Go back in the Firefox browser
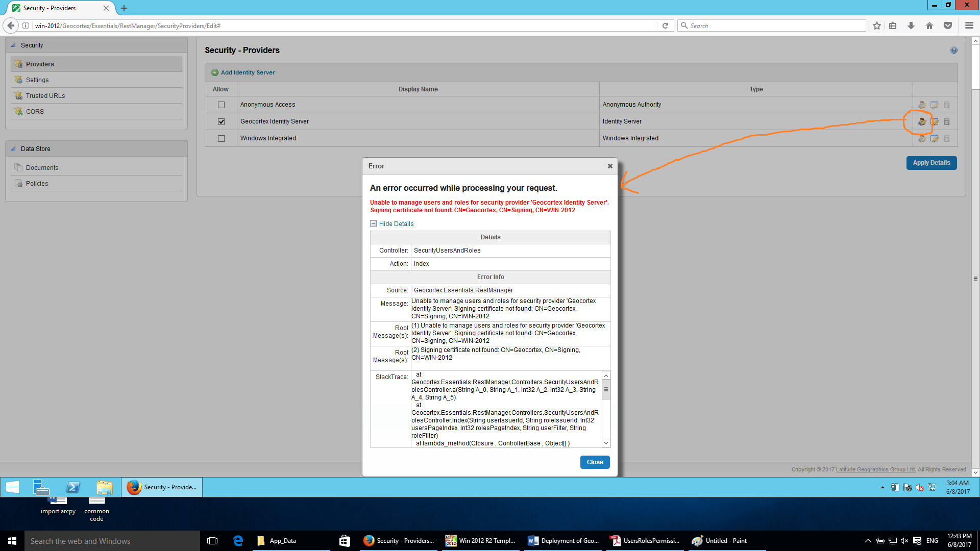 coord(11,26)
